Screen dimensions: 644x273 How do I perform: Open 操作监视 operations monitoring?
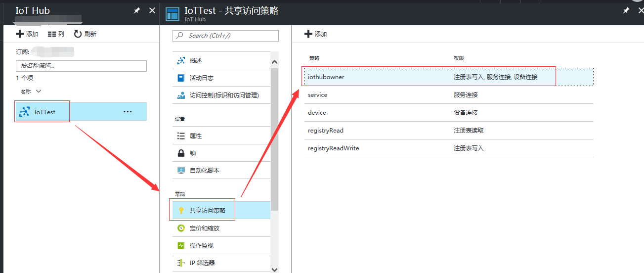tap(222, 245)
